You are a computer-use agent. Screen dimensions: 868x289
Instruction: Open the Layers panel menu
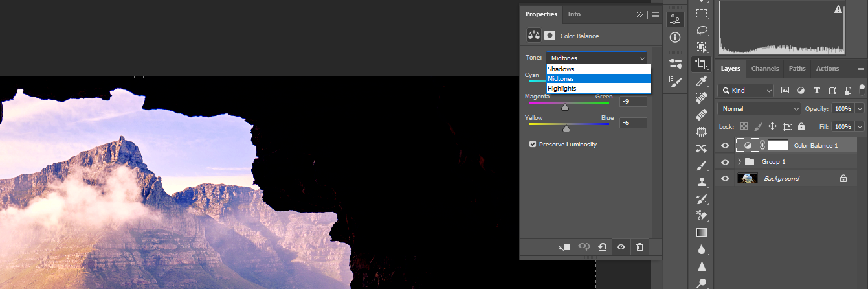[860, 69]
